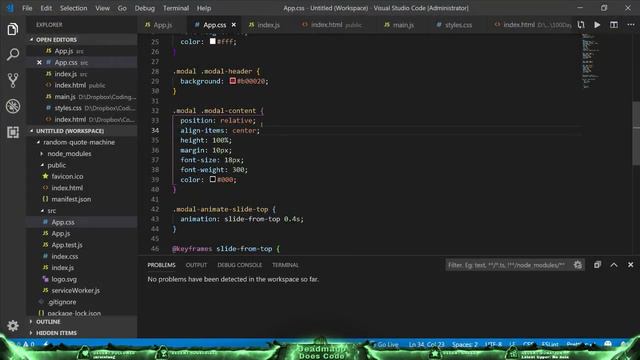Open the Debug menu
The width and height of the screenshot is (640, 360).
[145, 8]
